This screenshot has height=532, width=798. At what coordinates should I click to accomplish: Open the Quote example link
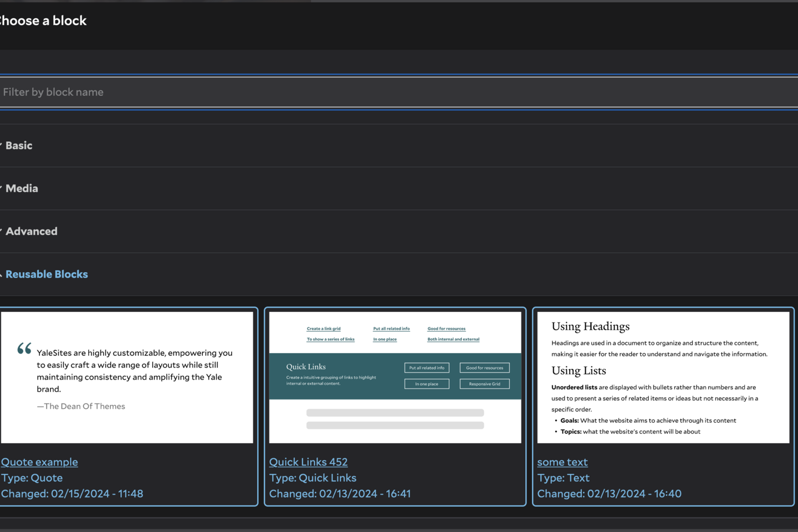(39, 462)
